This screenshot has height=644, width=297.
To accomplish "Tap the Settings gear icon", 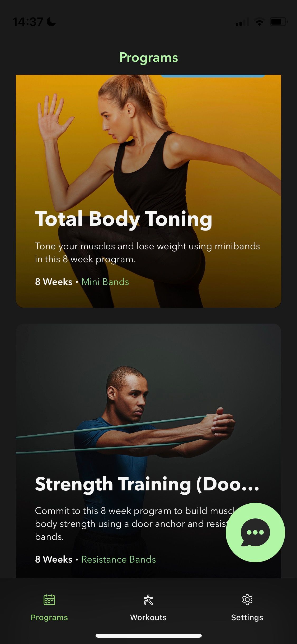I will point(247,600).
